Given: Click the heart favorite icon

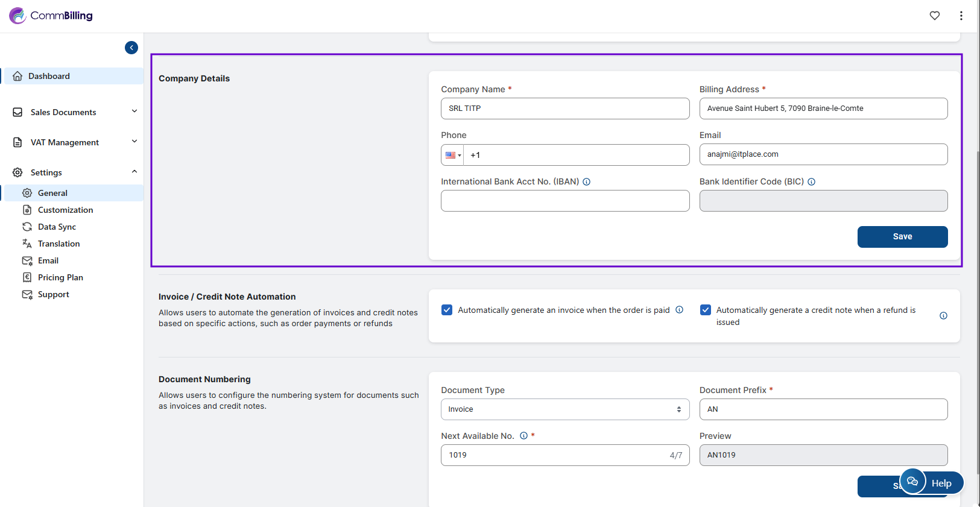Looking at the screenshot, I should coord(934,16).
